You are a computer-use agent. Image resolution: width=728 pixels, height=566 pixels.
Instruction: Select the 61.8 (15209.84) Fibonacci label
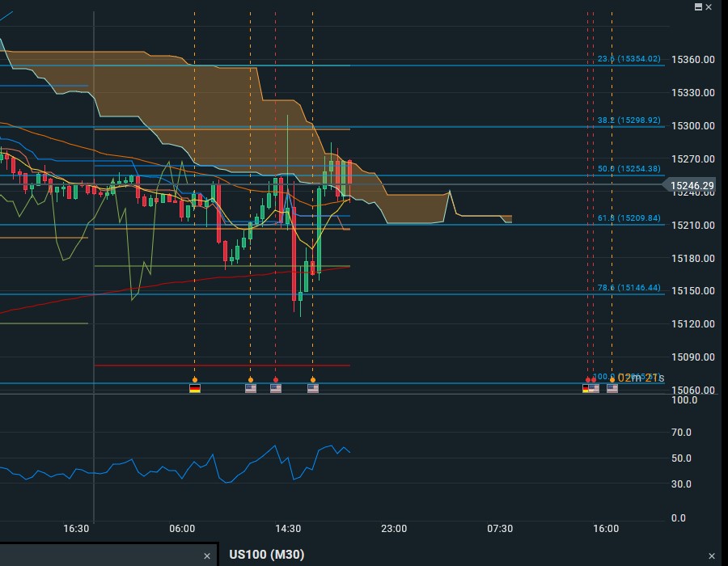629,218
